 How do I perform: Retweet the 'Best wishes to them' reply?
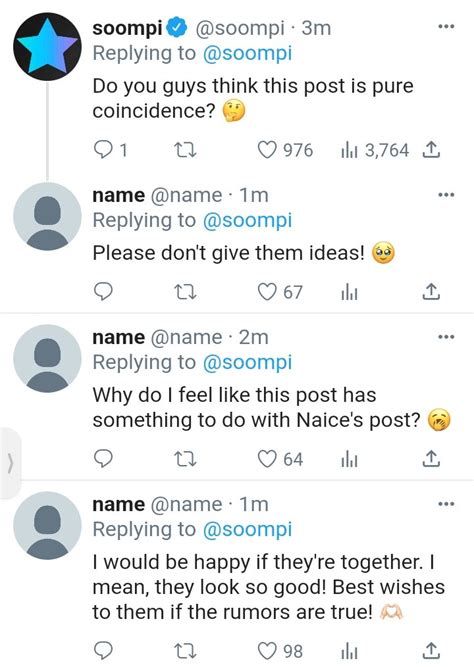[186, 651]
